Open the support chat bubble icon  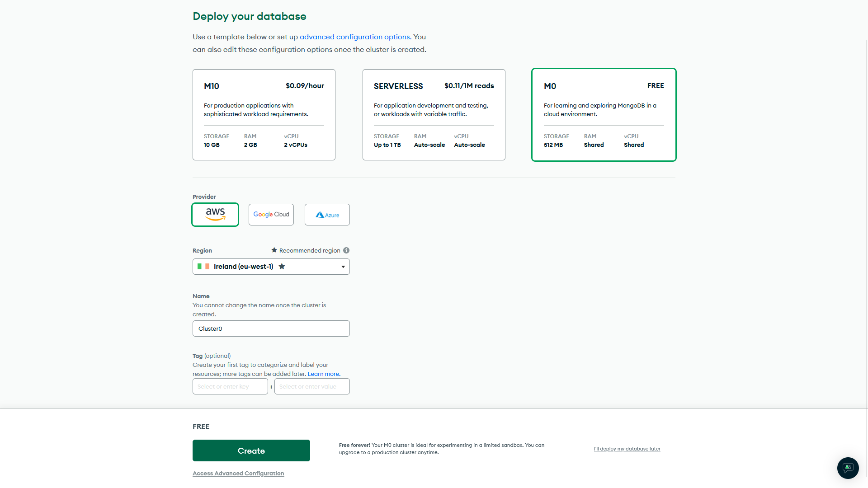click(x=848, y=468)
